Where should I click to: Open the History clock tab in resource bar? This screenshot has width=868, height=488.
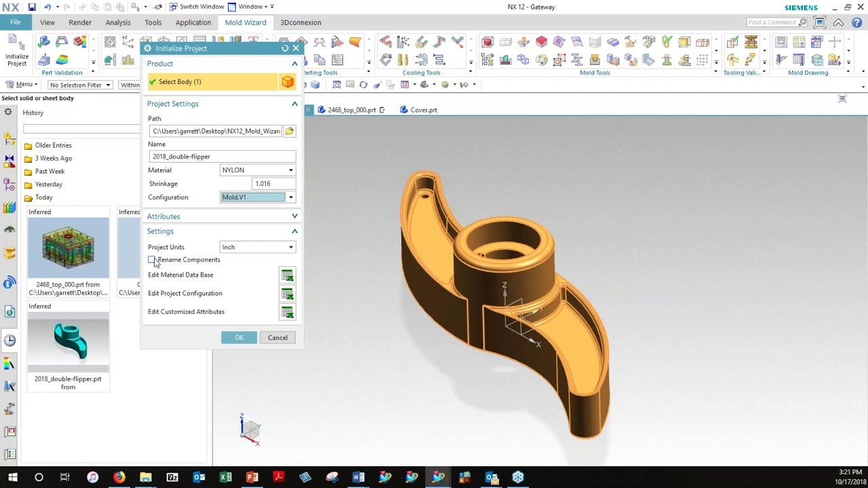[9, 341]
